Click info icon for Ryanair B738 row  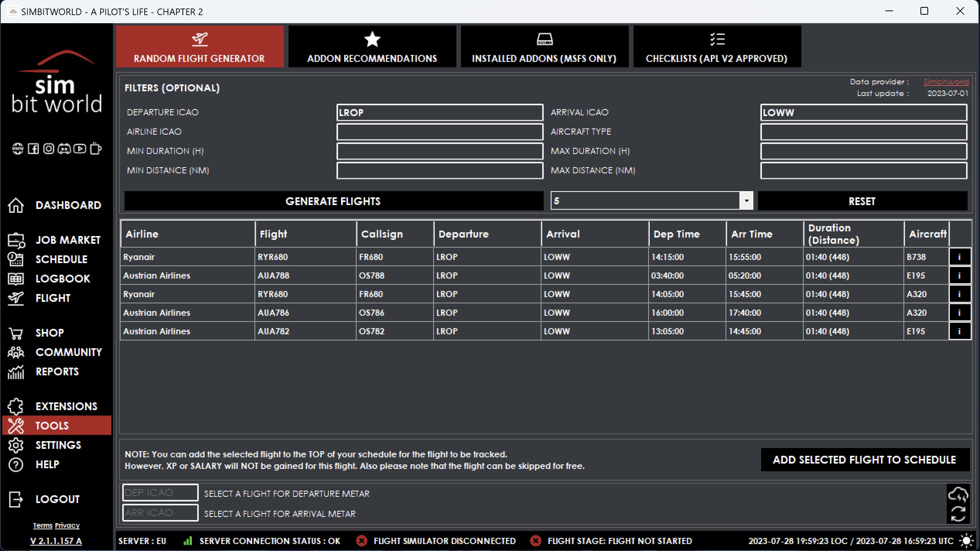pyautogui.click(x=959, y=257)
